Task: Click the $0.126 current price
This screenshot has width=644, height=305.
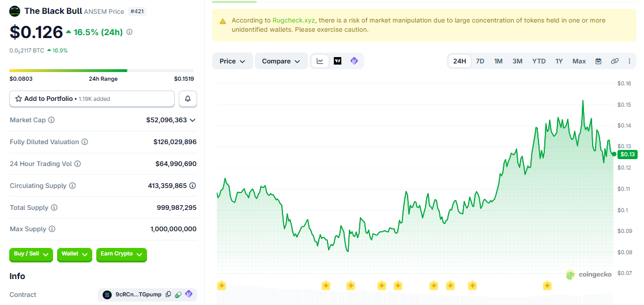Action: [36, 32]
